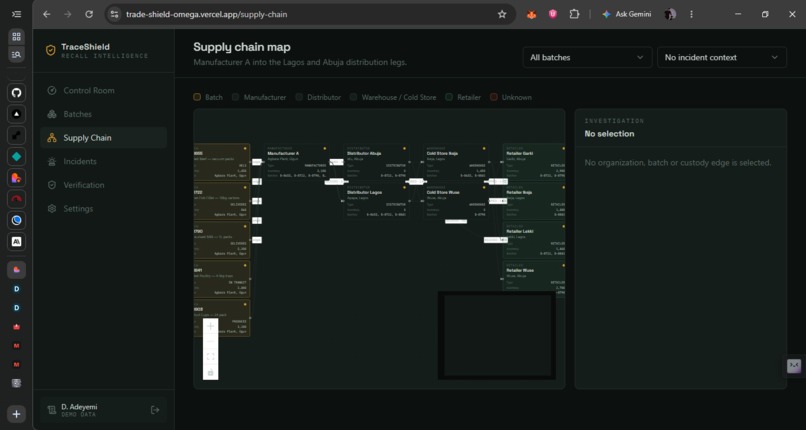Sign out using the logout icon
The image size is (806, 430).
[x=155, y=410]
